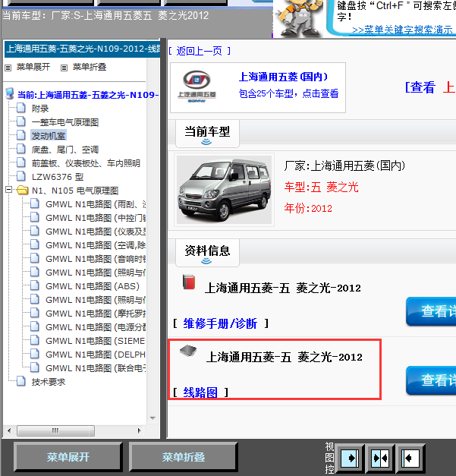Open the 维修手册/诊断 link
Screen dimensions: 456x476
[220, 323]
